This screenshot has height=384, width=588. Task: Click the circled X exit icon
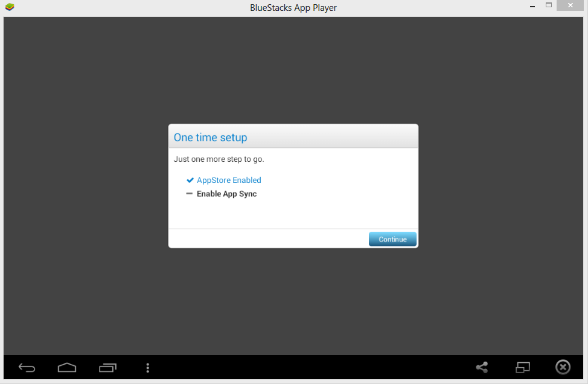pyautogui.click(x=563, y=367)
